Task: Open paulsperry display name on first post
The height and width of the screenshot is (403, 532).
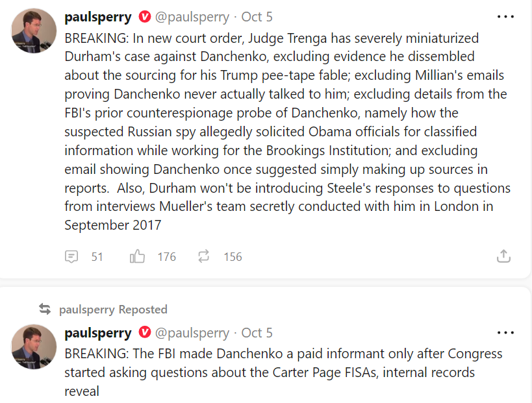Action: [x=98, y=17]
